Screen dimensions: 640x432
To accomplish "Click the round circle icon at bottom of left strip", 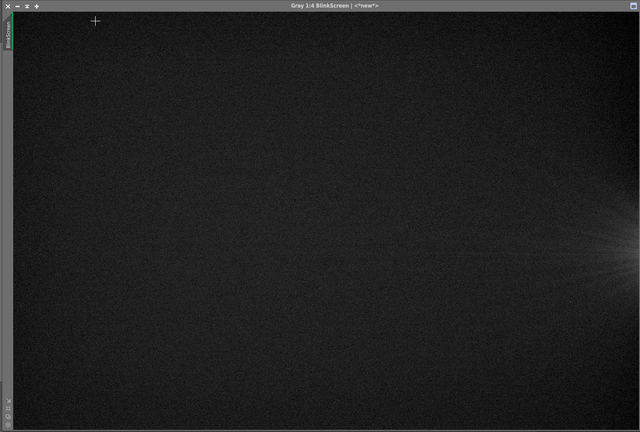I will [8, 425].
